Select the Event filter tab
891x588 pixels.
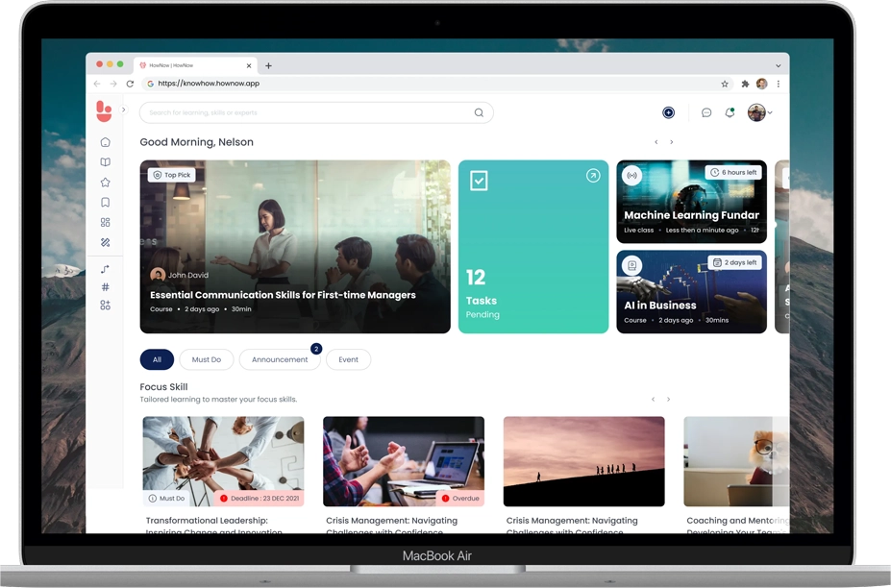click(x=348, y=359)
